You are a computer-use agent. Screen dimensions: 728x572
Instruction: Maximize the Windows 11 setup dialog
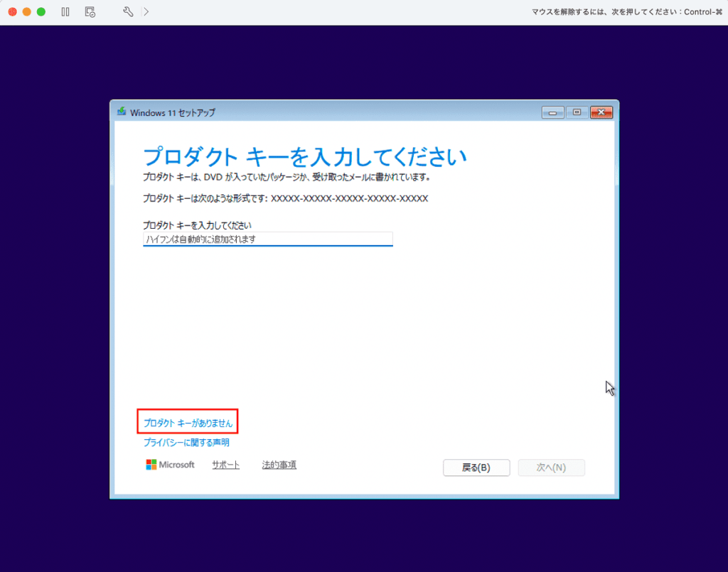577,112
